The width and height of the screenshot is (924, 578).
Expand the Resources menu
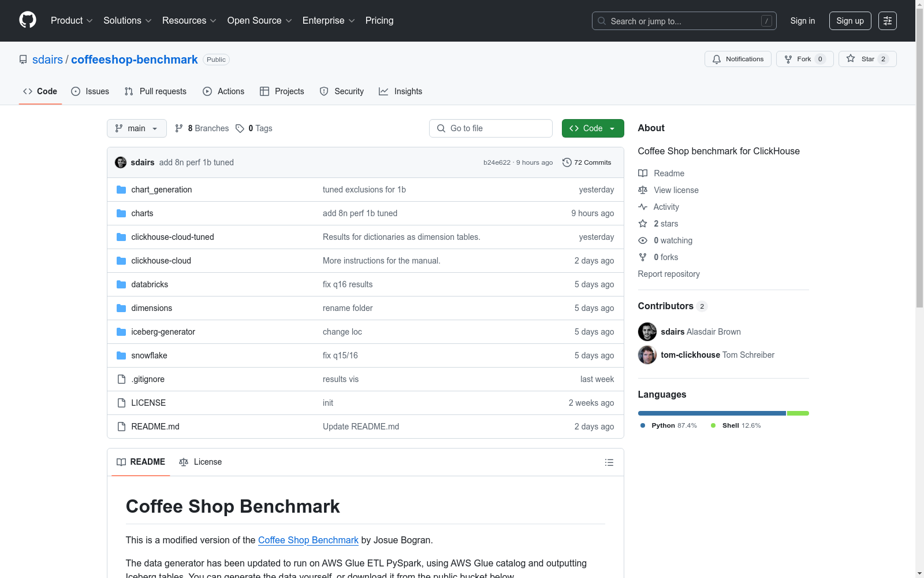point(189,21)
